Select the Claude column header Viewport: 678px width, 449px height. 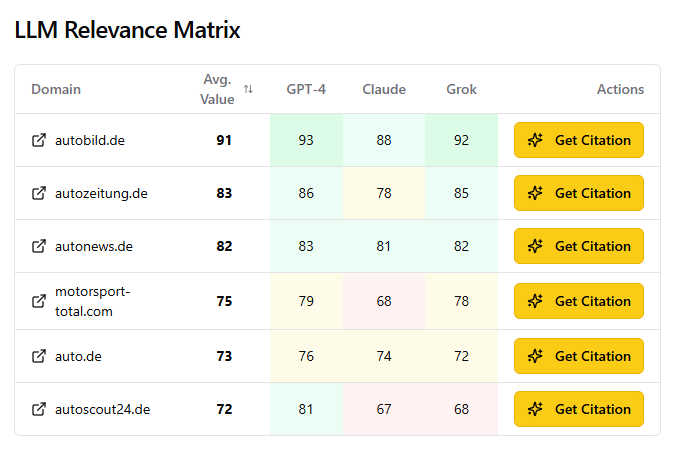pyautogui.click(x=384, y=89)
